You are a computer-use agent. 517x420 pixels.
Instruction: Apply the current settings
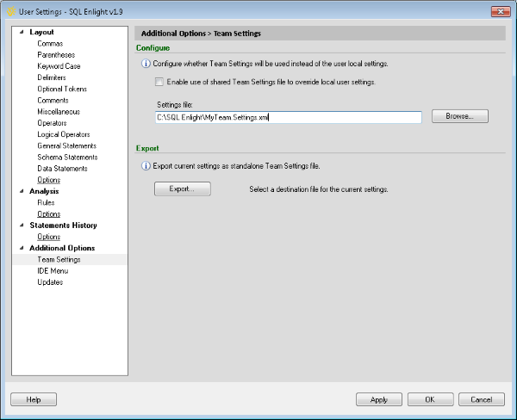pyautogui.click(x=379, y=399)
